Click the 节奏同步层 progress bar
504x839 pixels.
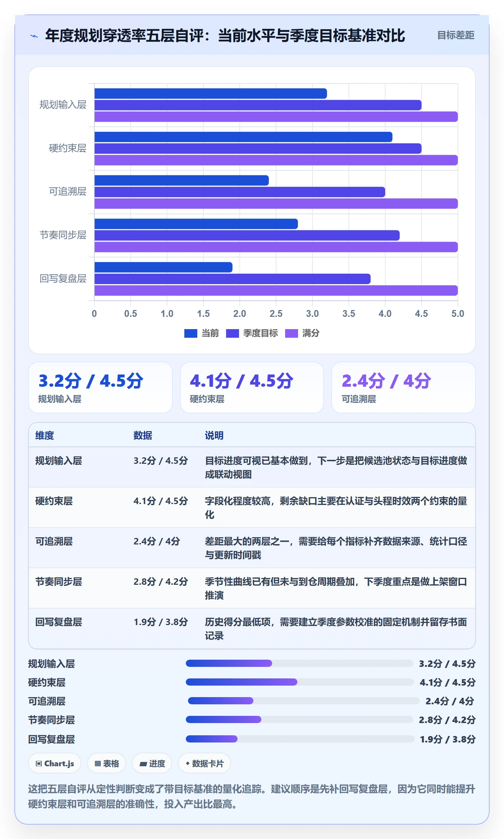coord(299,719)
